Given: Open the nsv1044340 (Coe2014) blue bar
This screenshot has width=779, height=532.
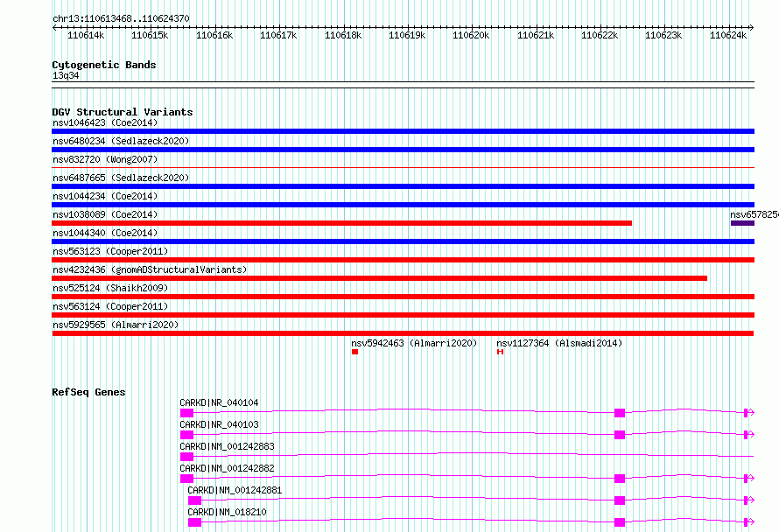Looking at the screenshot, I should click(x=403, y=241).
